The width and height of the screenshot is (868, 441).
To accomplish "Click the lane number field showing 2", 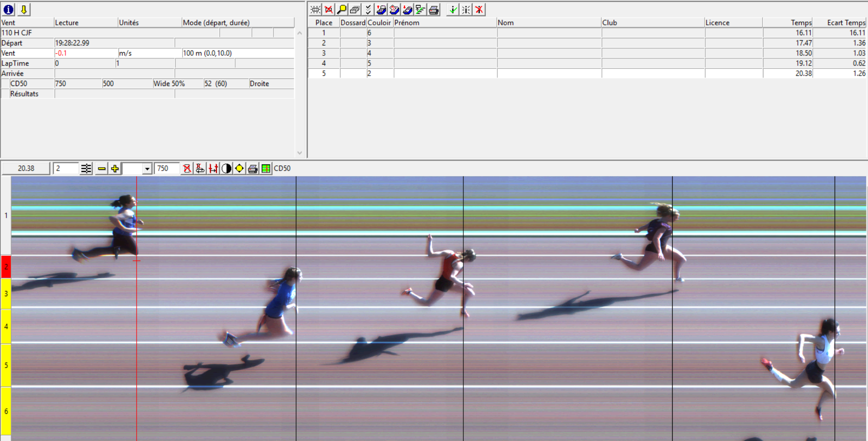I will click(65, 168).
